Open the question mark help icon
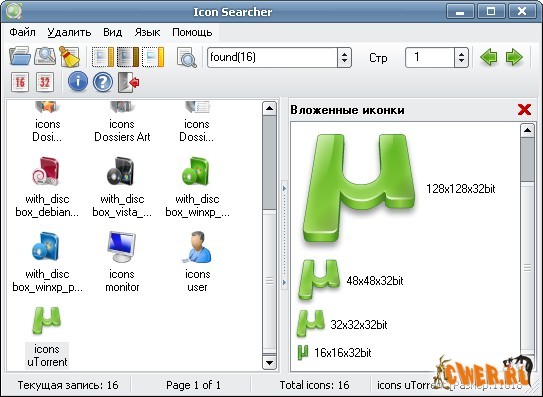Image resolution: width=543 pixels, height=397 pixels. point(103,82)
